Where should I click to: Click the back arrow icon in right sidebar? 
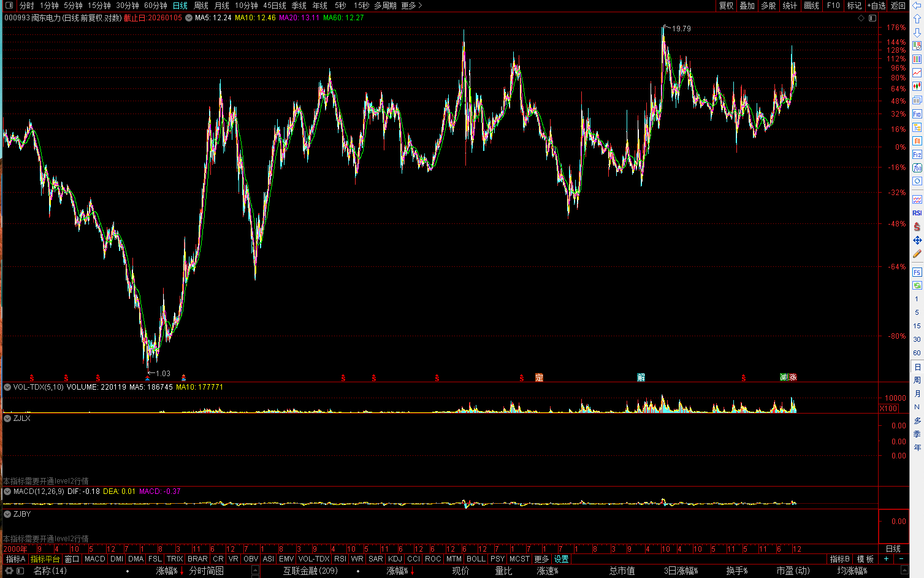917,6
